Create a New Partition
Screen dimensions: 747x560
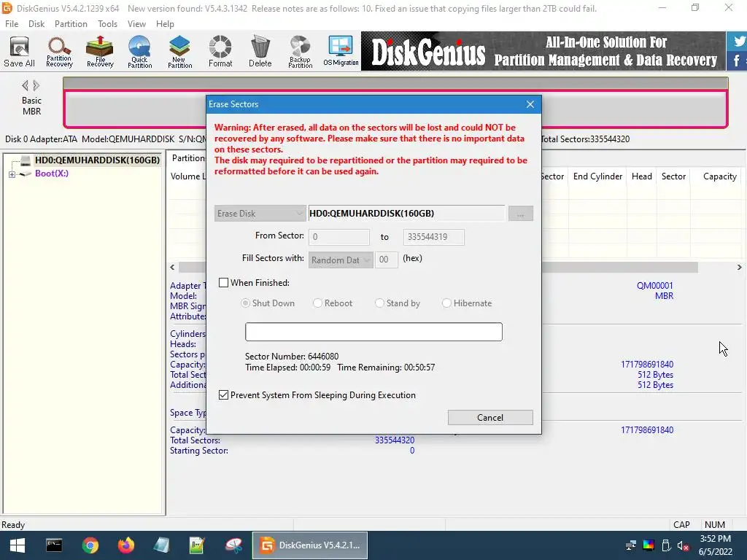(x=179, y=52)
